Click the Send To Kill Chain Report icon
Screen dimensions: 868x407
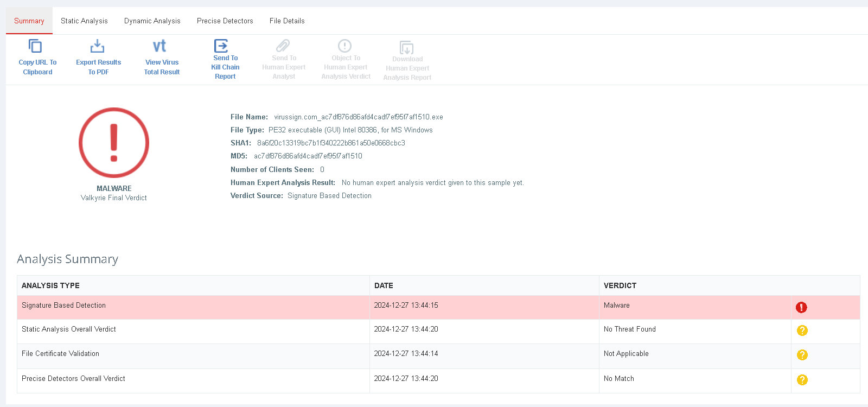pos(221,46)
